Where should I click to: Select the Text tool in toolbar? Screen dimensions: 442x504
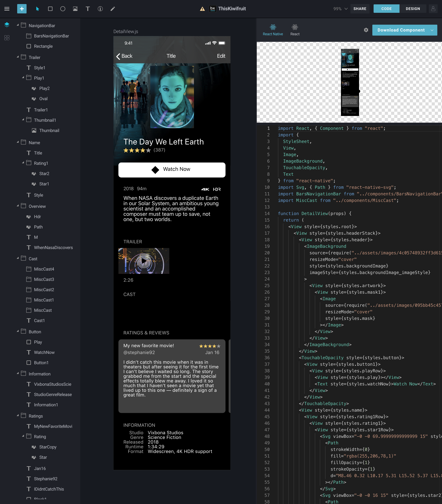coord(88,9)
